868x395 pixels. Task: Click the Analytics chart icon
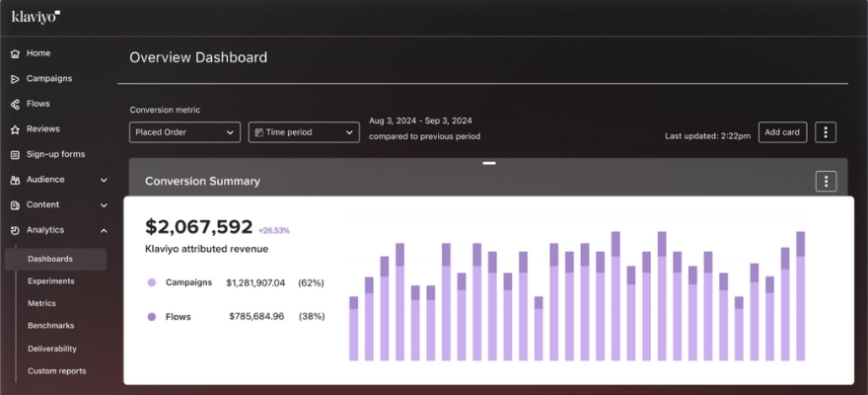[15, 230]
